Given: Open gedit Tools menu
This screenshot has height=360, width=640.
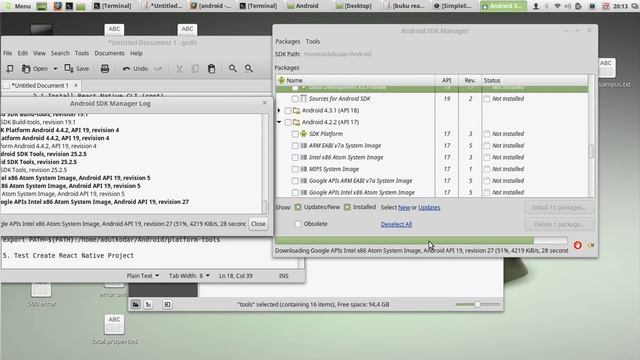Looking at the screenshot, I should pos(82,53).
